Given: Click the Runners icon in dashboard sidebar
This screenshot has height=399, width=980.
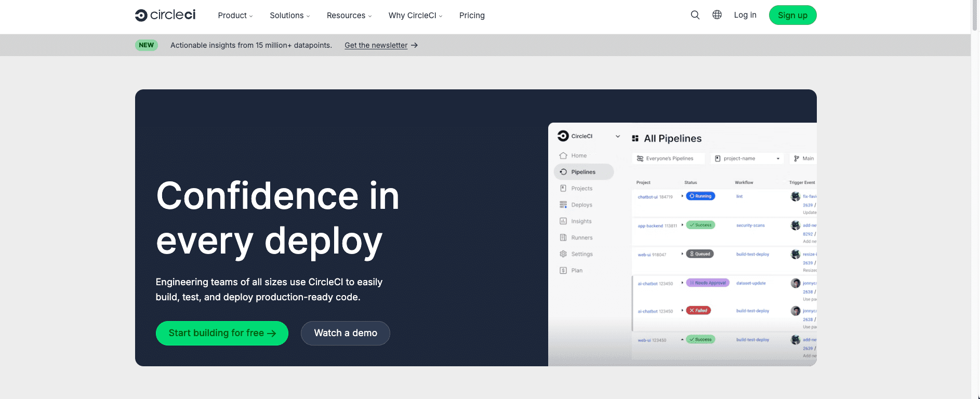Looking at the screenshot, I should click(563, 237).
